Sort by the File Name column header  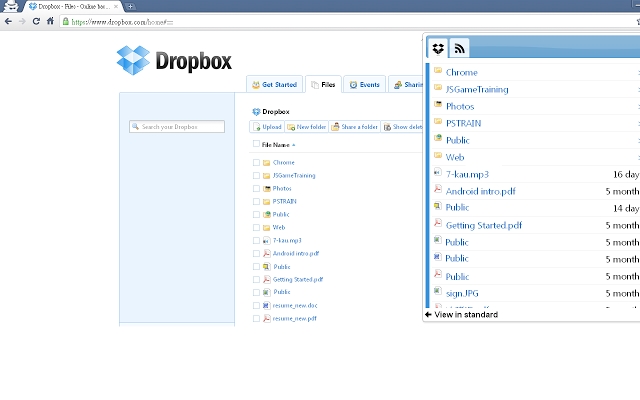tap(277, 145)
